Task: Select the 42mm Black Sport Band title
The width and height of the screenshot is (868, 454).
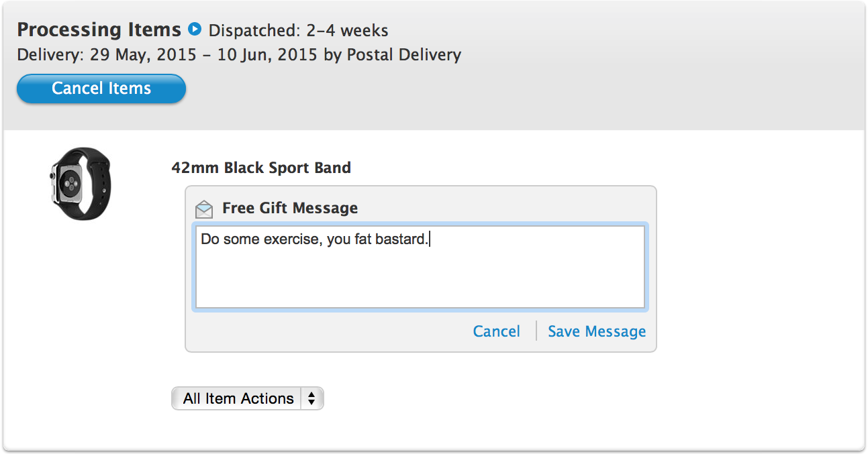Action: (x=261, y=168)
